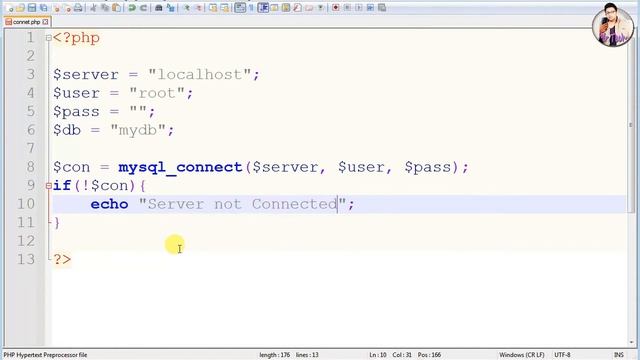Open the Define Your Language icon
Image resolution: width=640 pixels, height=360 pixels.
tap(274, 8)
